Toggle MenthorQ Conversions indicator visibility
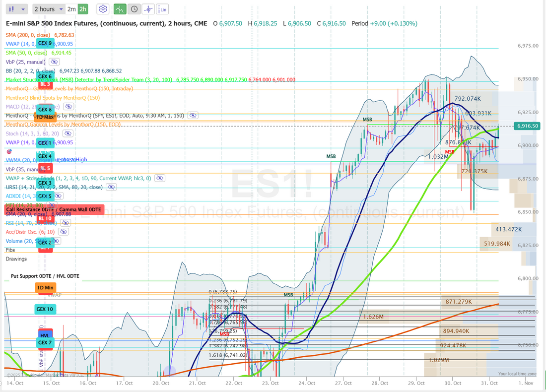Viewport: 546px width, 392px height. (193, 116)
